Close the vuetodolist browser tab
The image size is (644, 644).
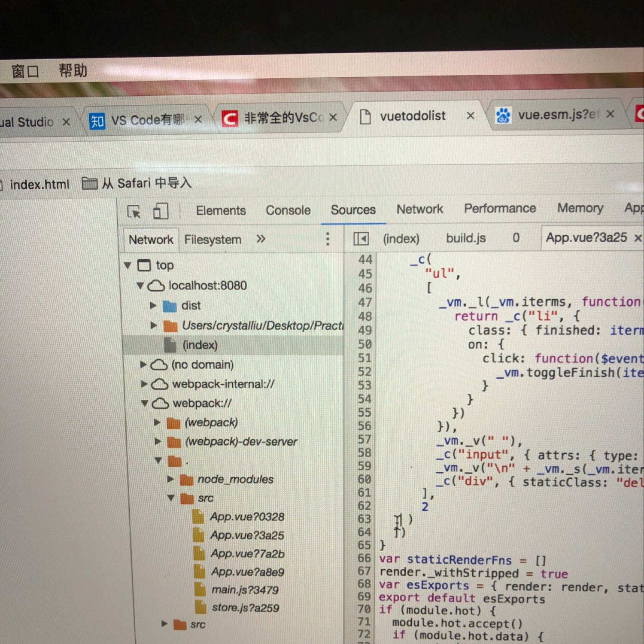click(471, 115)
